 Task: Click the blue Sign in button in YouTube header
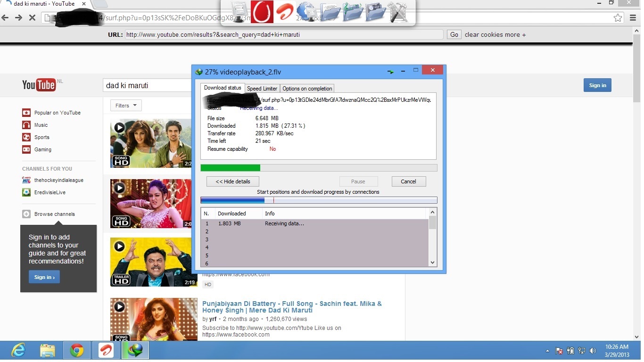(x=597, y=85)
